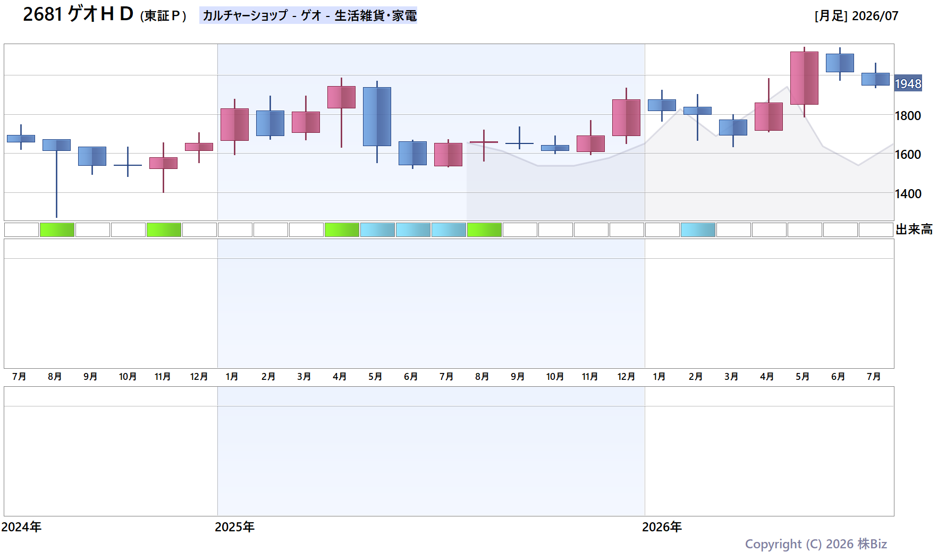This screenshot has height=560, width=946.
Task: Click the 1800 price axis label
Action: [908, 116]
